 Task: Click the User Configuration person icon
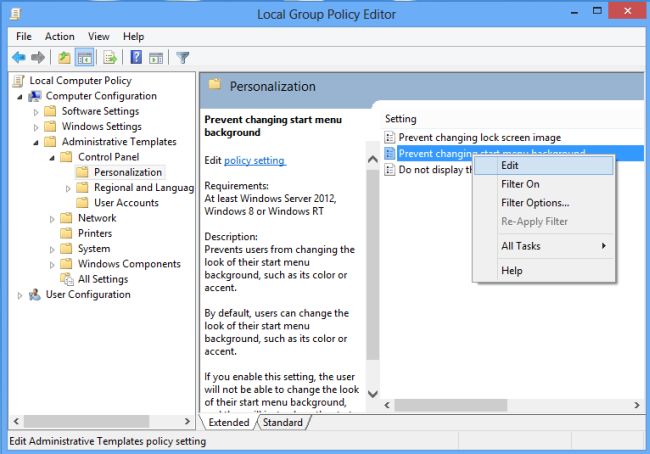34,295
